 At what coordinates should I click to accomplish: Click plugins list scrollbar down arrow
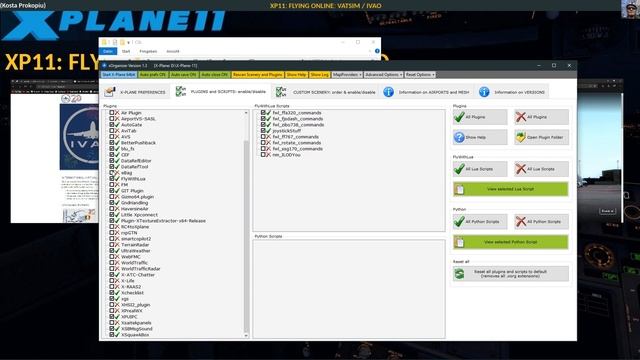tap(246, 336)
